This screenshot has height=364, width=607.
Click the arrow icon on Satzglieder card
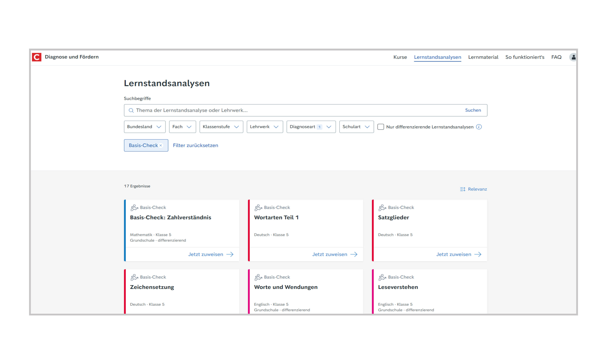click(x=478, y=254)
